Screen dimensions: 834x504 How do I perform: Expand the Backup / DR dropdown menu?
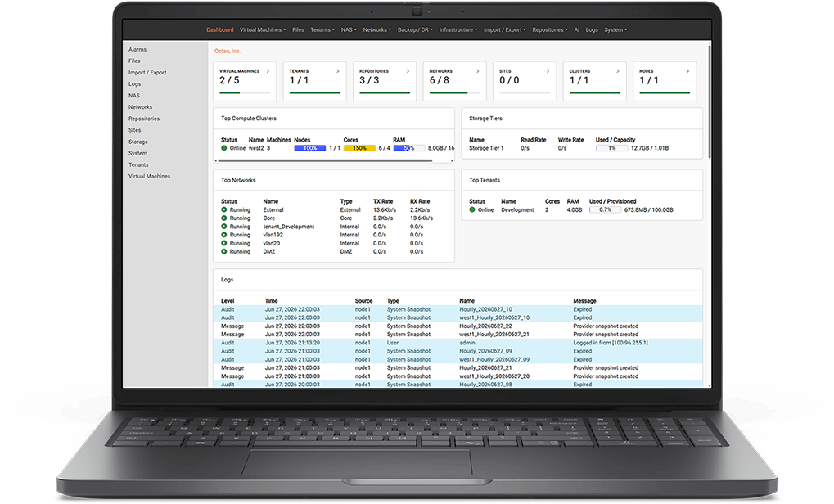pyautogui.click(x=415, y=29)
